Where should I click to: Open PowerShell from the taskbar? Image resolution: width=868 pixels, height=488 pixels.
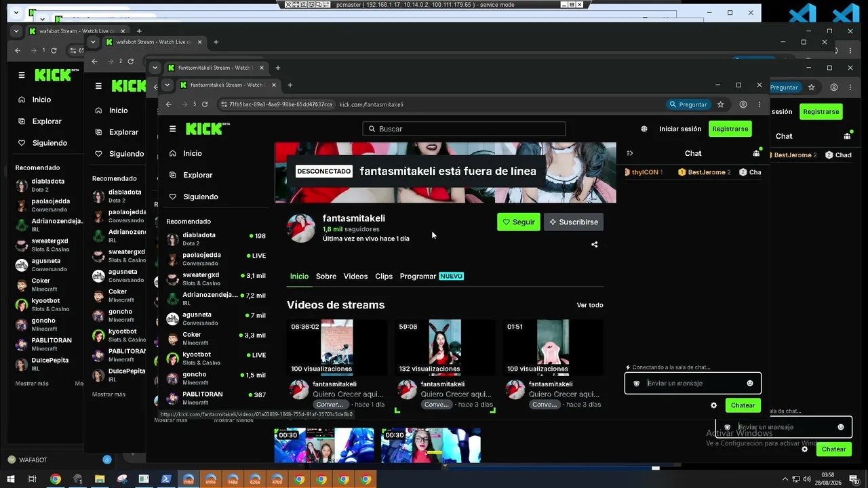166,479
